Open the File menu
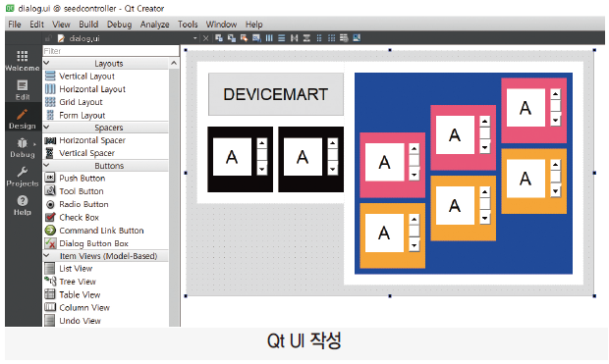 pos(15,25)
